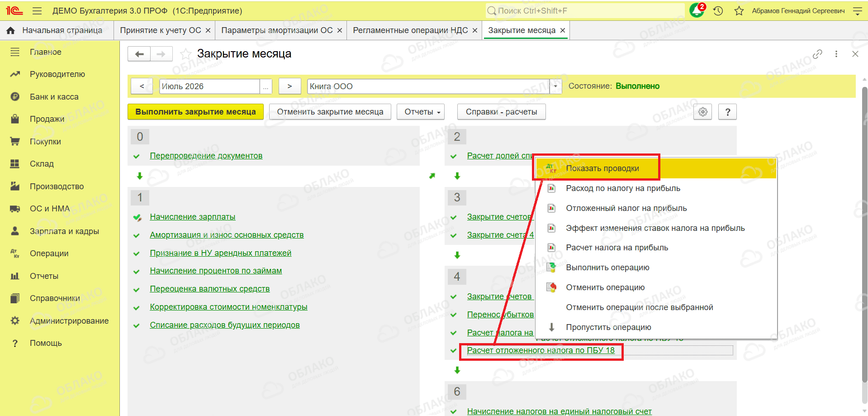Open the history clock icon
Image resolution: width=868 pixels, height=416 pixels.
pyautogui.click(x=718, y=11)
